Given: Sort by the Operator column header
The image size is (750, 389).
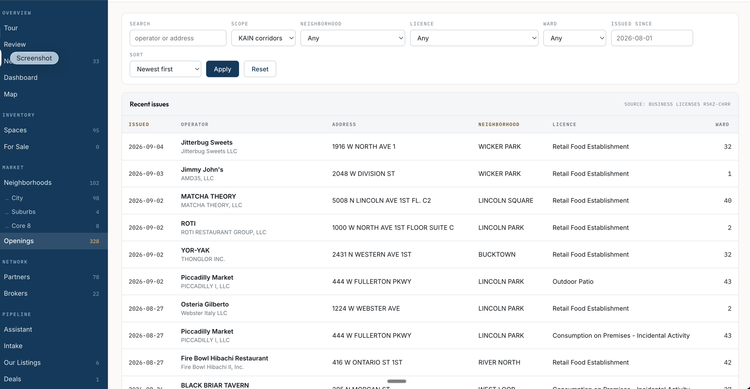Looking at the screenshot, I should click(194, 124).
